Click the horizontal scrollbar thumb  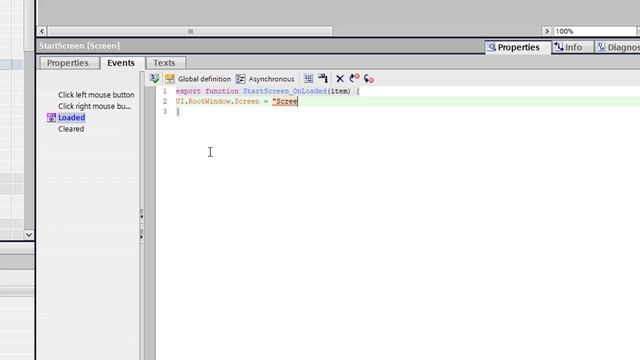[x=190, y=31]
